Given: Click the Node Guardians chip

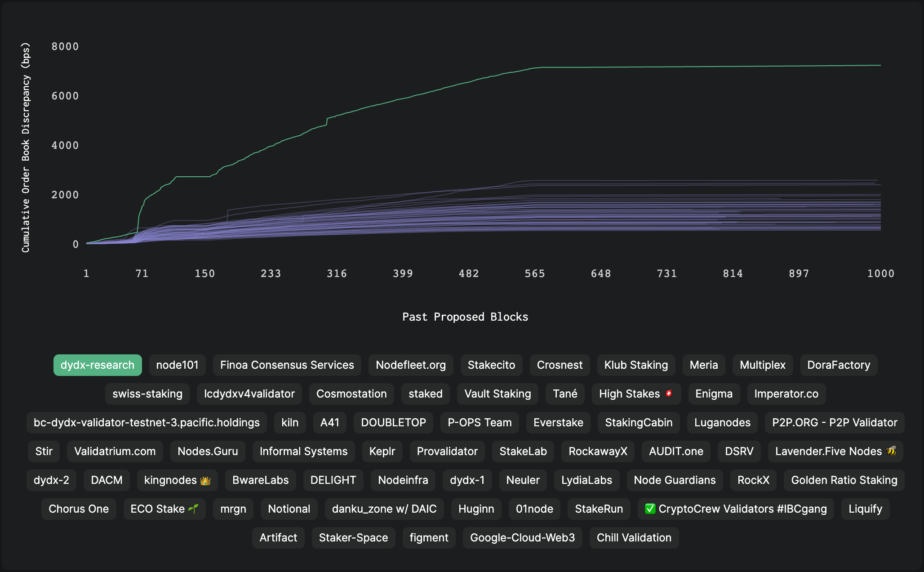Looking at the screenshot, I should point(675,480).
